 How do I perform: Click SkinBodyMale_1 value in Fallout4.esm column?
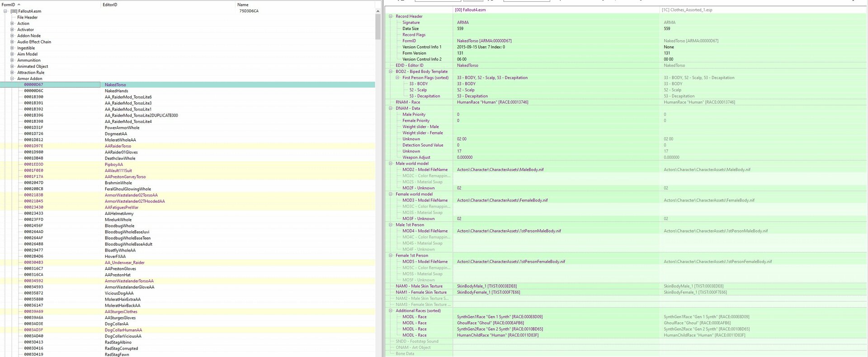pos(487,286)
